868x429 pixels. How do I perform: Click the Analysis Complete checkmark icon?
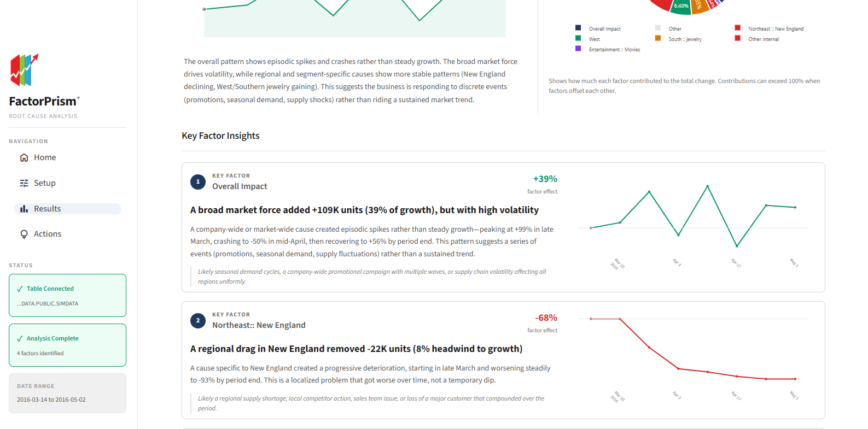tap(20, 338)
